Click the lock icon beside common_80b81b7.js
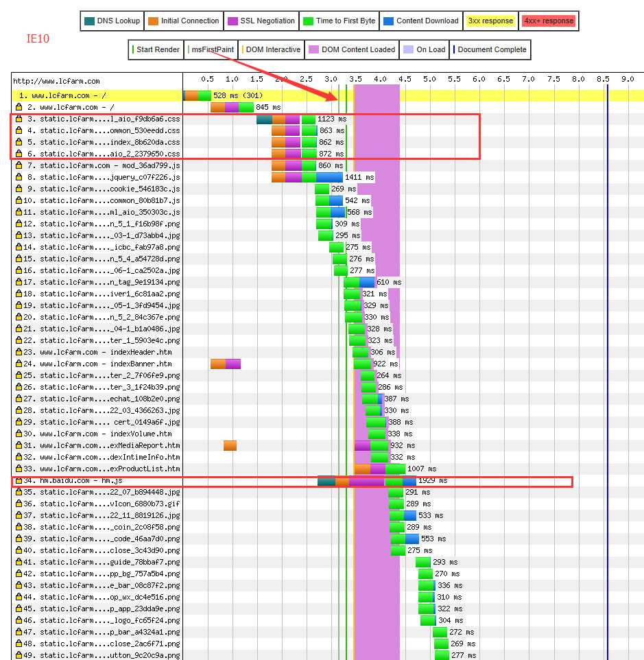Screen dimensions: 644x660 click(x=19, y=200)
